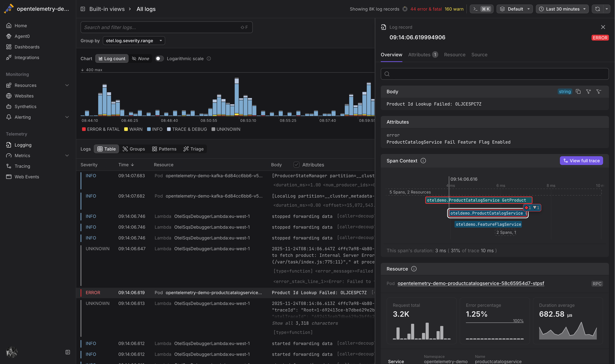Click the Logarithmic scale info icon

(x=209, y=59)
